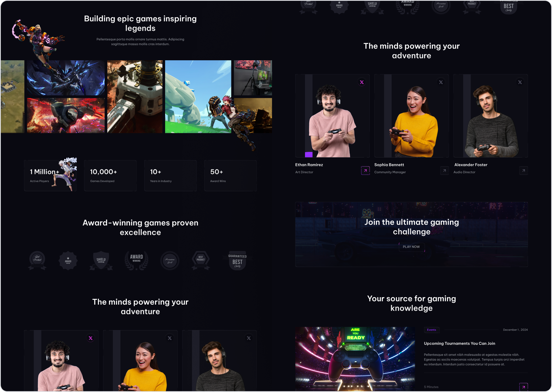Select the 1 Million+ Active Players card
Viewport: 552px width, 392px height.
[50, 176]
